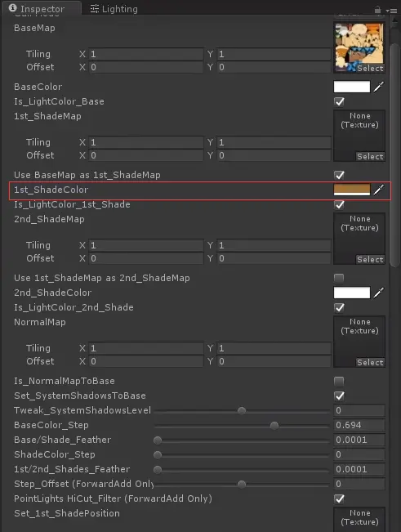This screenshot has width=401, height=532.
Task: Click the Inspector vertical scrollbar
Action: [x=395, y=154]
